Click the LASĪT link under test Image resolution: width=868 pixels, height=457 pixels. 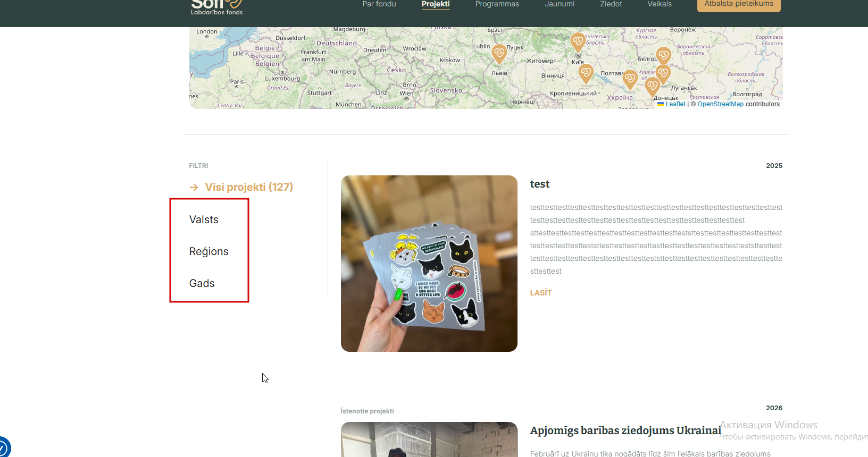tap(541, 293)
